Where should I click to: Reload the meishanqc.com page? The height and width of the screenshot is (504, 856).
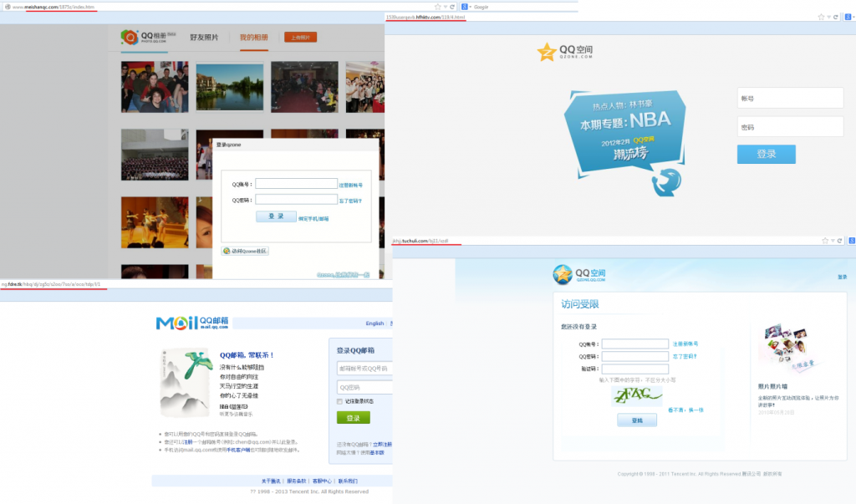452,7
